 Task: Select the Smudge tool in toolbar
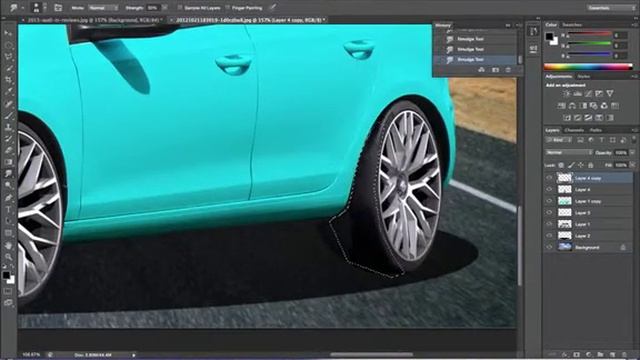point(8,174)
